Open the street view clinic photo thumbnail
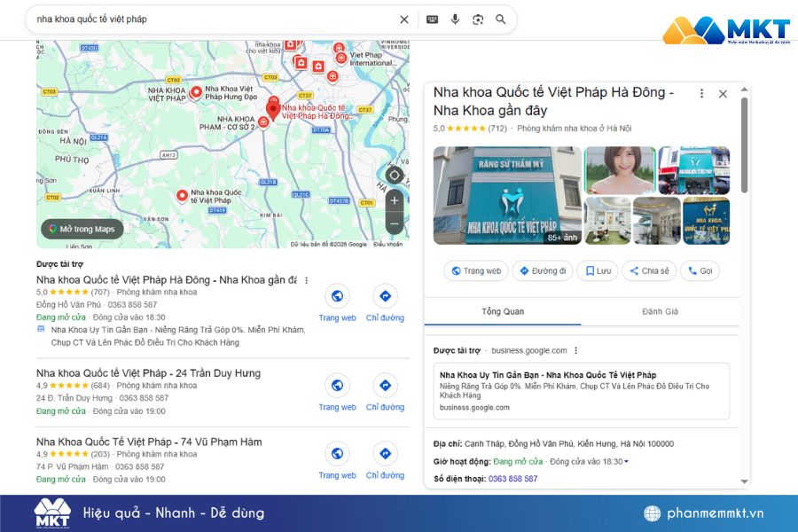Image resolution: width=798 pixels, height=532 pixels. (x=693, y=170)
